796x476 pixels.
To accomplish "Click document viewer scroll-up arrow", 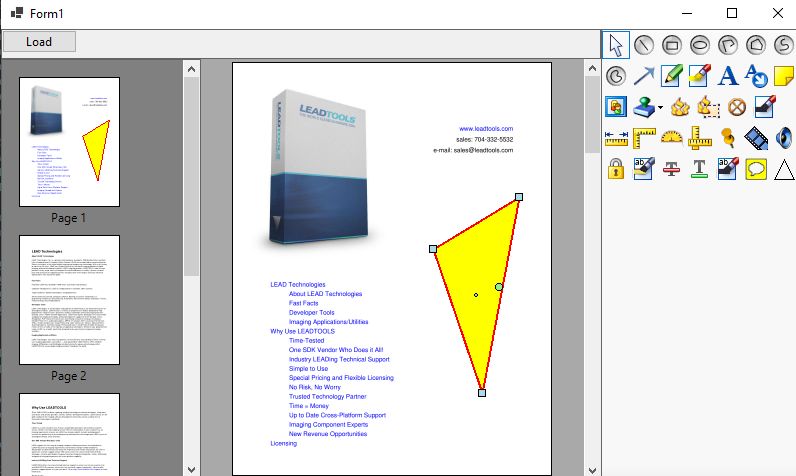I will point(592,68).
